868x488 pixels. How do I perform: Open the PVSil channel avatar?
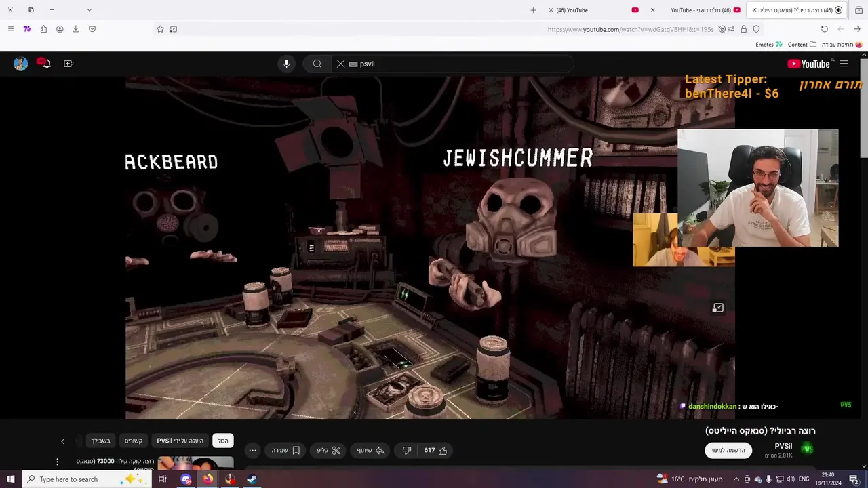coord(807,449)
